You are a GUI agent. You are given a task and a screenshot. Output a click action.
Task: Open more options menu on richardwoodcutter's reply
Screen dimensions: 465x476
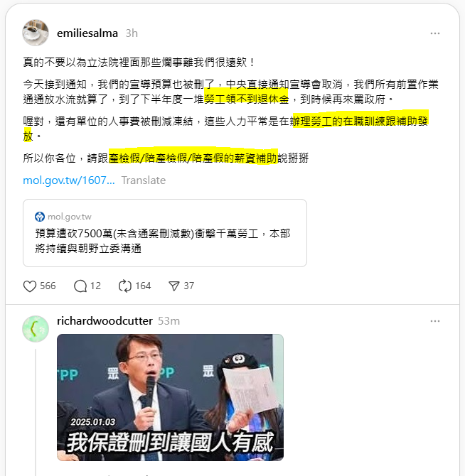coord(435,321)
